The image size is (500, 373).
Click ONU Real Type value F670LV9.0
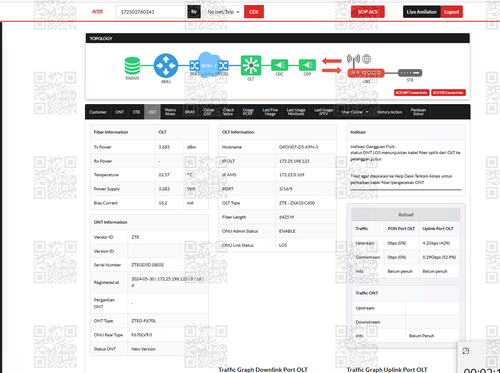tap(142, 335)
